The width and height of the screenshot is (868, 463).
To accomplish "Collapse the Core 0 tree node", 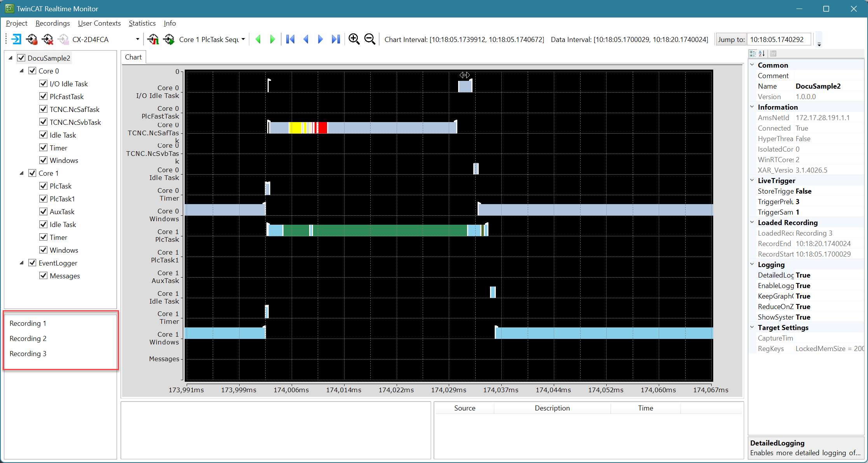I will click(22, 71).
